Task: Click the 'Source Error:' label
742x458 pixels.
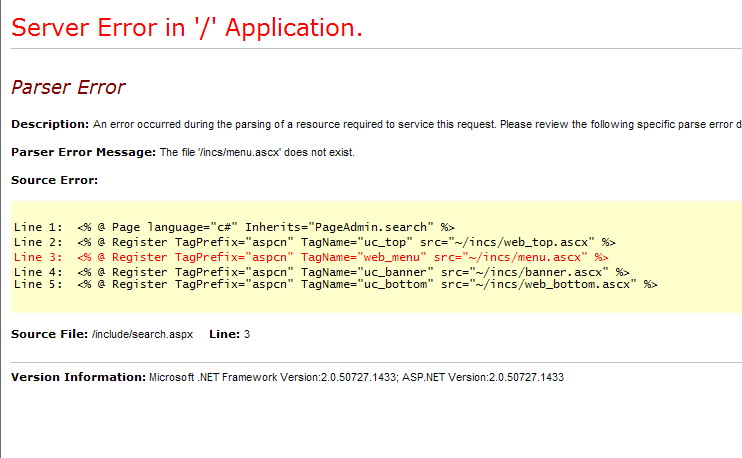Action: pos(54,180)
